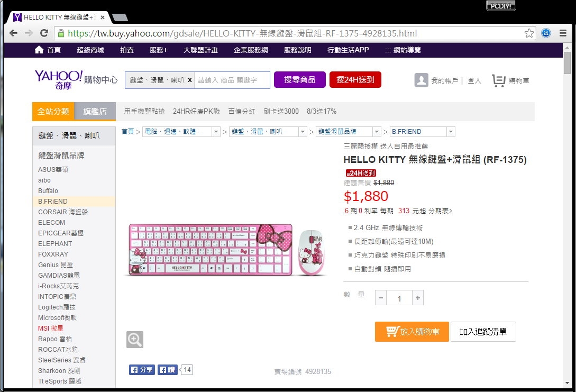Select CORSAIR 海盜船 in the brand list
This screenshot has width=576, height=392.
pyautogui.click(x=63, y=212)
